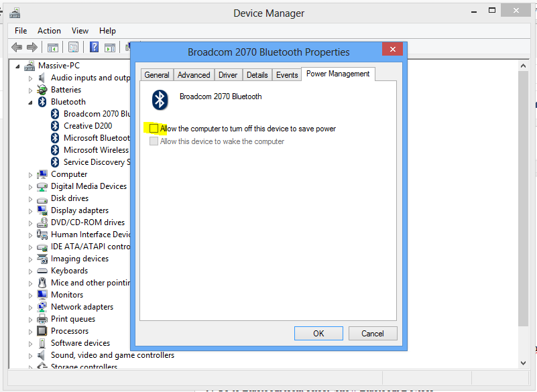Click the Audio inputs speaker icon

click(x=42, y=78)
